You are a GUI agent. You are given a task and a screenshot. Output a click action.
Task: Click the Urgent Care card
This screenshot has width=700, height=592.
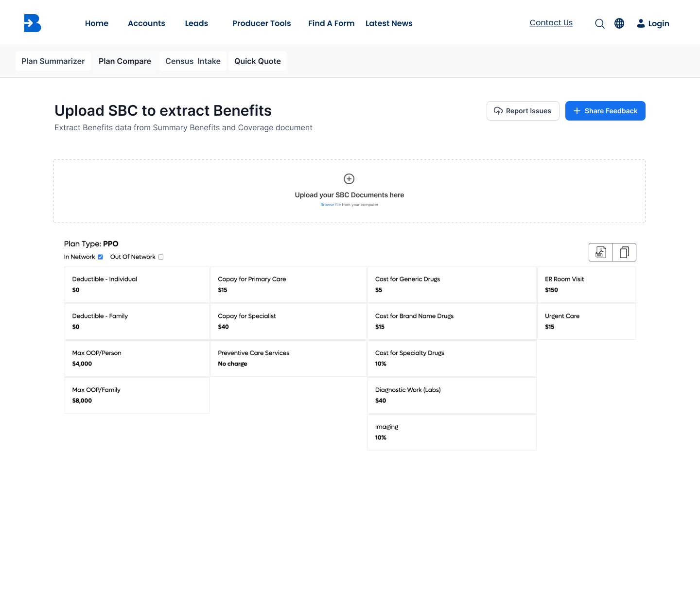(586, 322)
